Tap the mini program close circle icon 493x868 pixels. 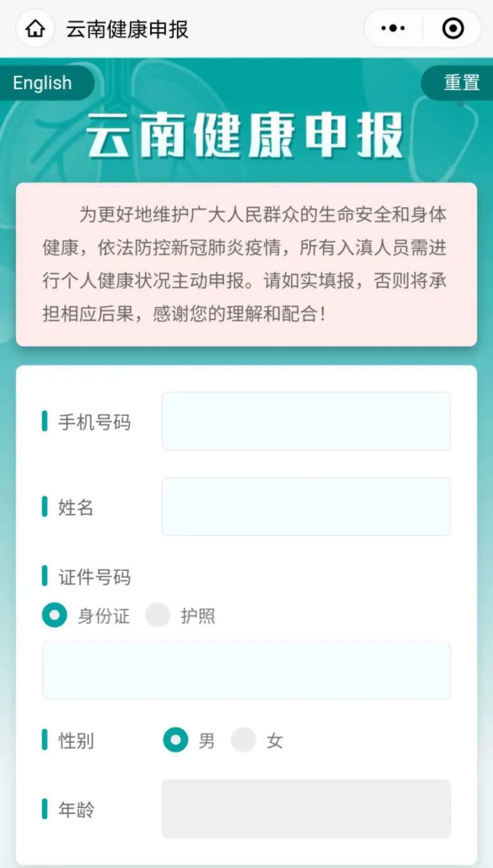[x=453, y=28]
